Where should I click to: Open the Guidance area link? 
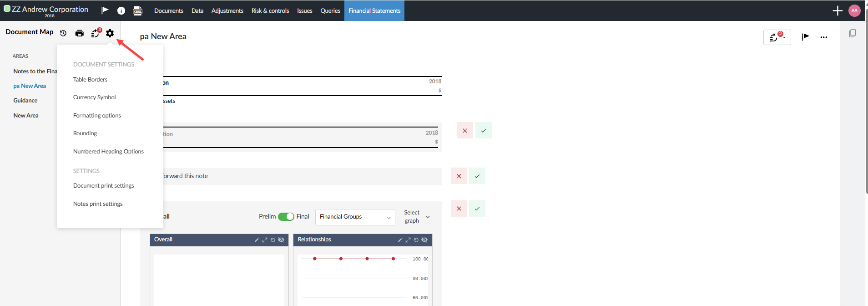pos(25,101)
